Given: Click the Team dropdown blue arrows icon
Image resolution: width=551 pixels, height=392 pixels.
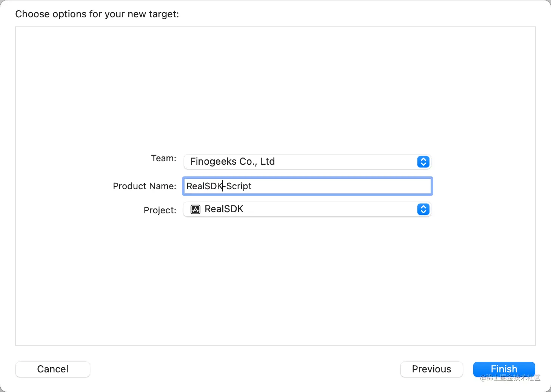Looking at the screenshot, I should point(423,162).
